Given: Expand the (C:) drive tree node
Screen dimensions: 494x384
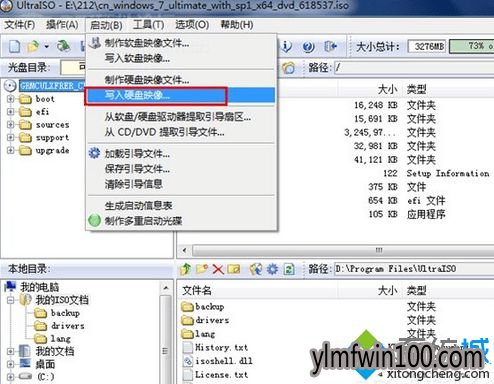Looking at the screenshot, I should click(x=11, y=377).
